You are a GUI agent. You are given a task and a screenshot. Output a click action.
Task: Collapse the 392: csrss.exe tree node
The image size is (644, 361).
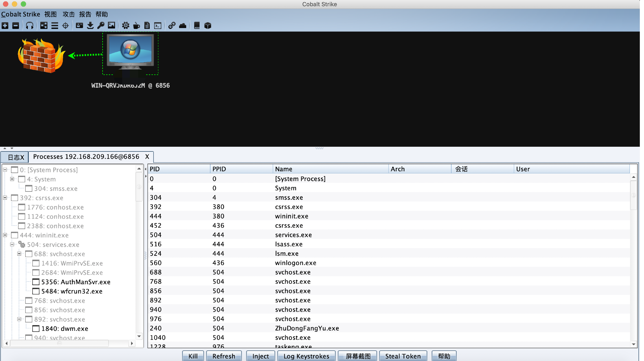click(x=5, y=198)
